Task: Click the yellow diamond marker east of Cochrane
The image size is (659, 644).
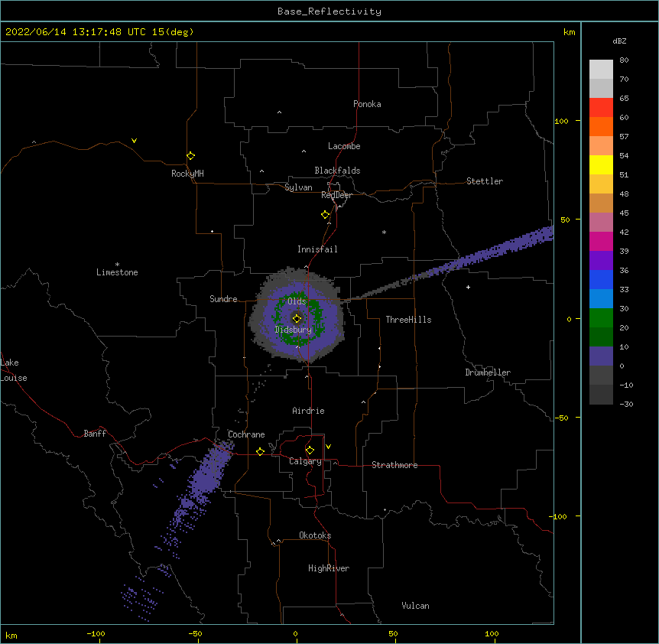Action: point(260,451)
